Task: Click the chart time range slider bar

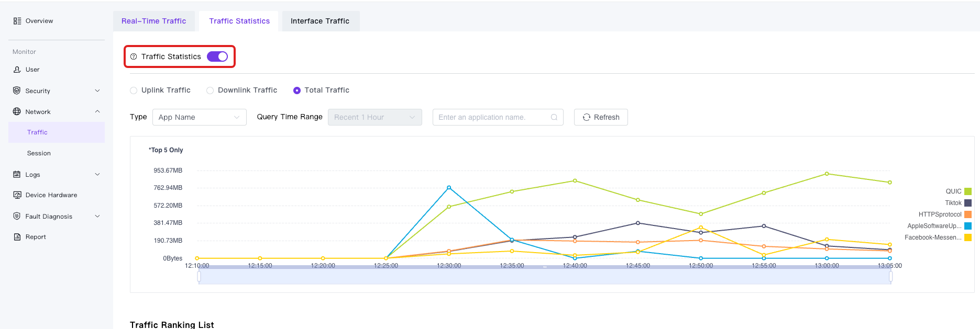Action: (x=545, y=275)
